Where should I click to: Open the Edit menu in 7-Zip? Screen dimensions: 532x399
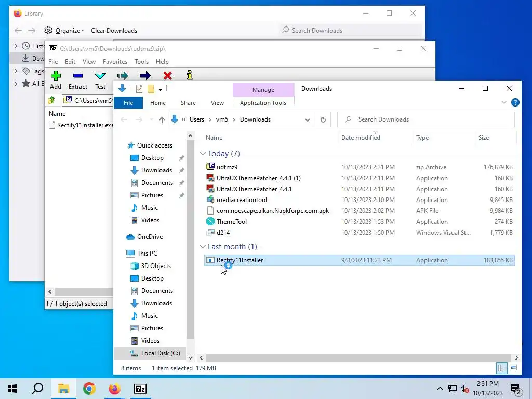[x=70, y=62]
